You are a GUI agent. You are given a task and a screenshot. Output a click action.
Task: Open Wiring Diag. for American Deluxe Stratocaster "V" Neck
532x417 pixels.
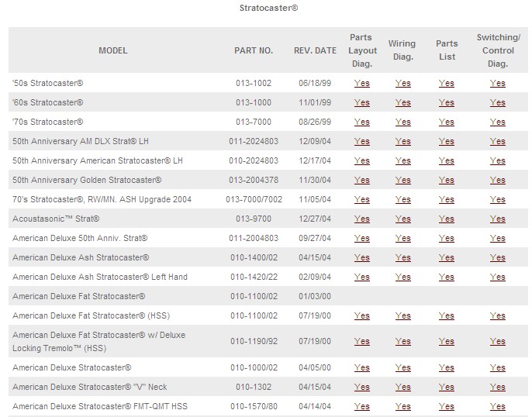[402, 387]
